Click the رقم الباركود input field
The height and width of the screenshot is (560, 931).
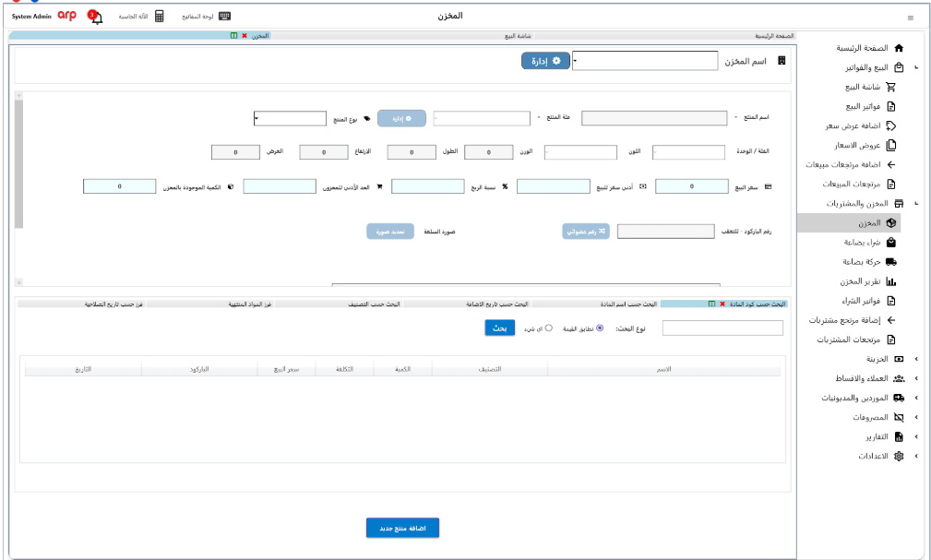(x=665, y=232)
